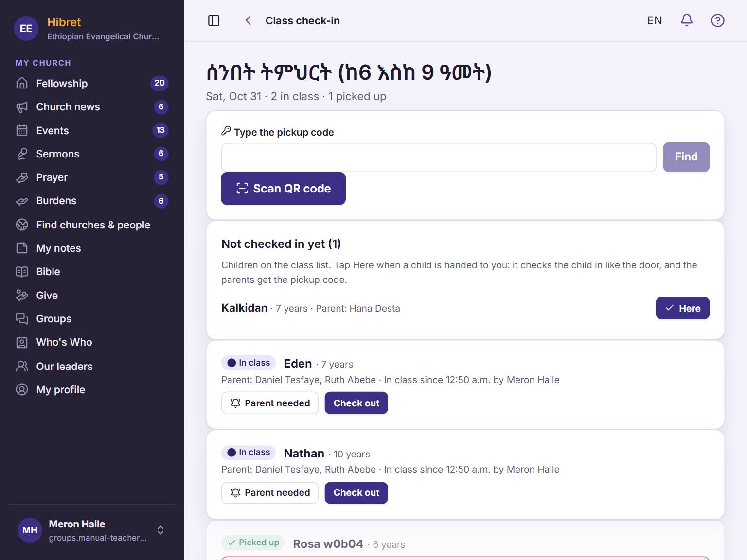The width and height of the screenshot is (747, 560).
Task: Click the EE church avatar
Action: click(26, 29)
